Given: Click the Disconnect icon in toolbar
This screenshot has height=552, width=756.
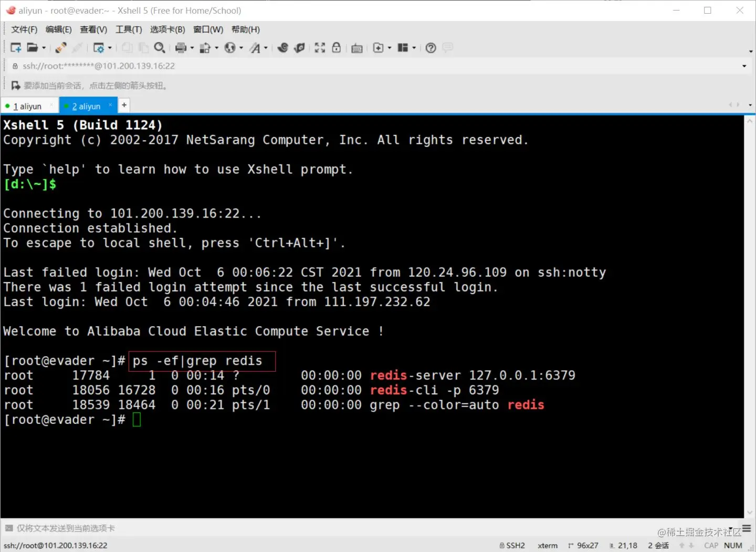Looking at the screenshot, I should tap(77, 48).
